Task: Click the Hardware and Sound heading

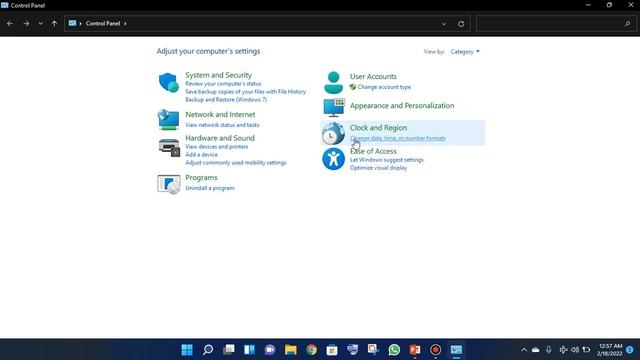Action: 220,138
